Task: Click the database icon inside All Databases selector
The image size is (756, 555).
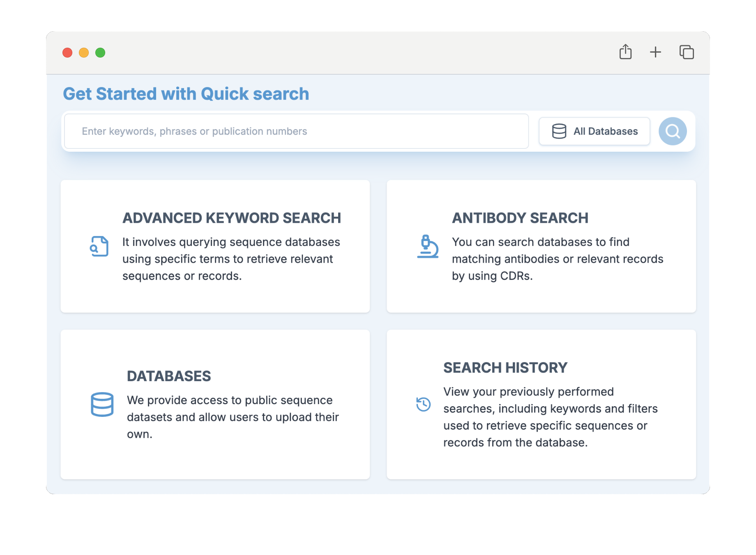Action: [x=559, y=132]
